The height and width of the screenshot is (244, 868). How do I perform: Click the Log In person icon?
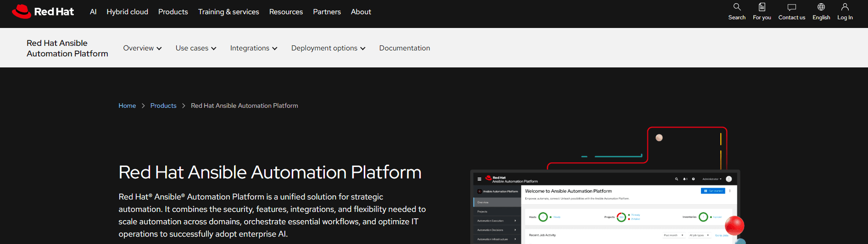[x=845, y=7]
